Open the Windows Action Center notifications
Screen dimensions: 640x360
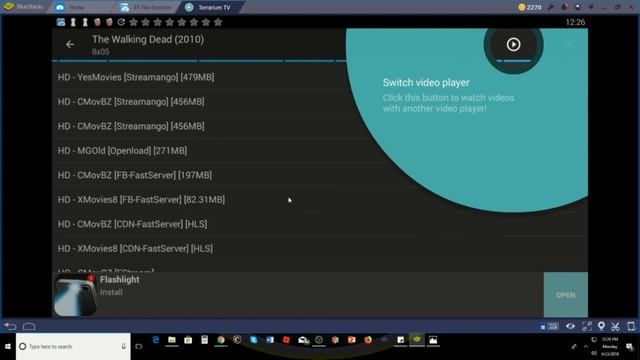630,347
